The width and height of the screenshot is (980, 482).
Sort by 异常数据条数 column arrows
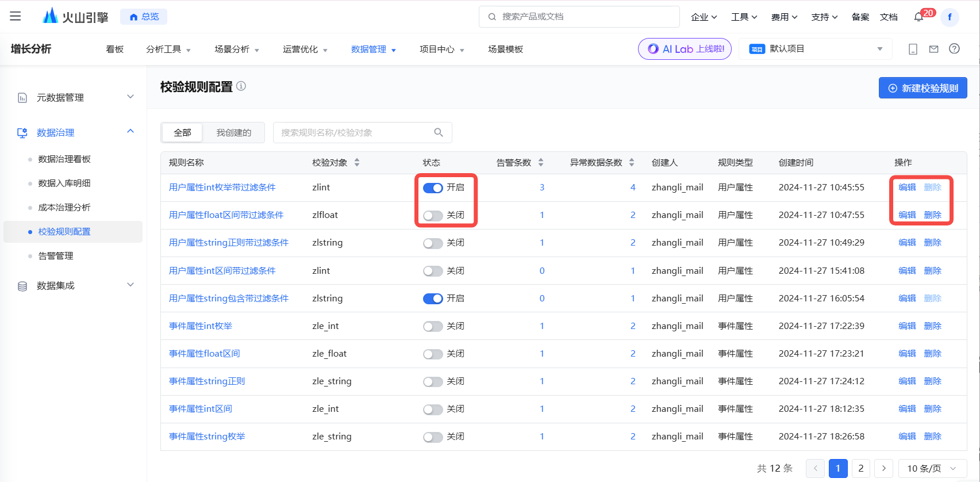[x=632, y=162]
